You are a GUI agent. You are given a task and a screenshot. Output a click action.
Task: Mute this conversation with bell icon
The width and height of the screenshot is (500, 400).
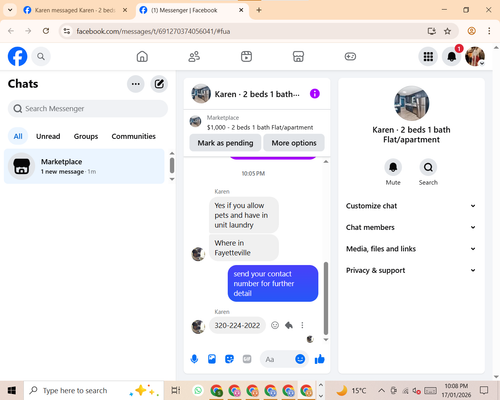(393, 167)
